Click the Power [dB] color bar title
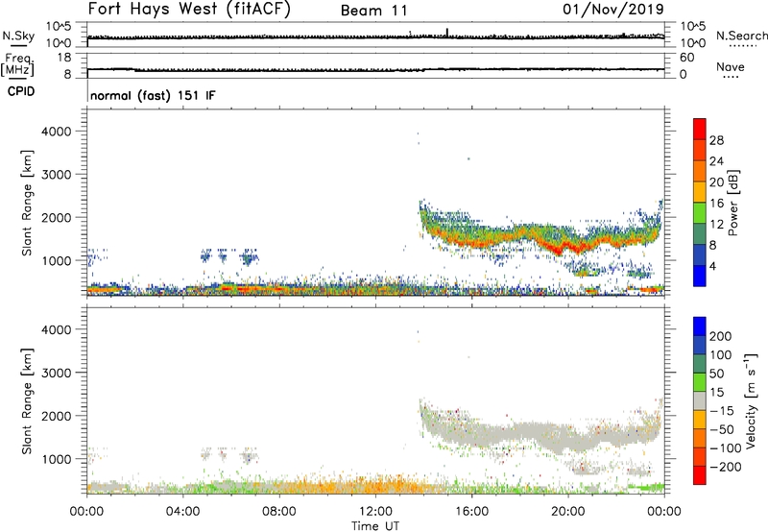This screenshot has width=768, height=532. click(733, 203)
